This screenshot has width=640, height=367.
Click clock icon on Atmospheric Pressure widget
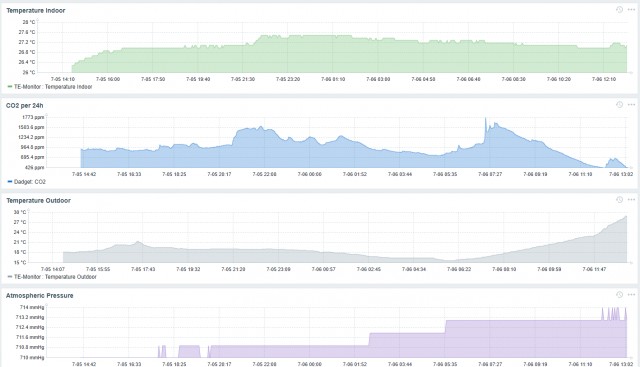[x=619, y=294]
